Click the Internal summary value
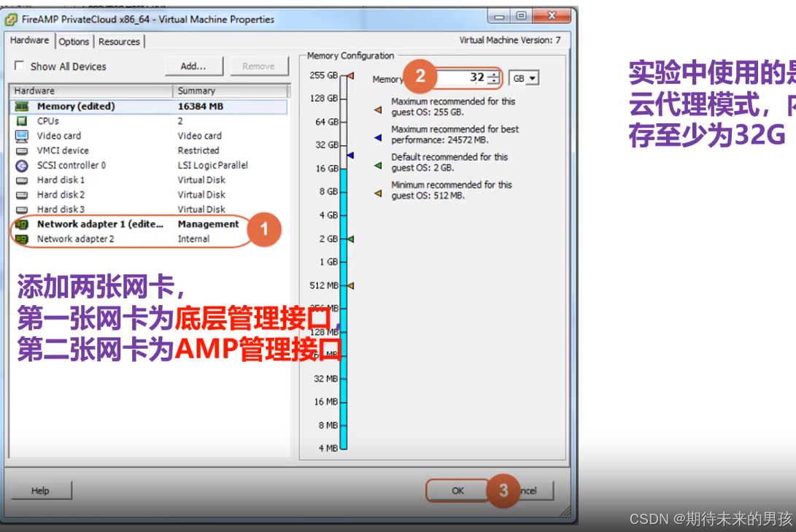The width and height of the screenshot is (796, 532). pyautogui.click(x=193, y=239)
